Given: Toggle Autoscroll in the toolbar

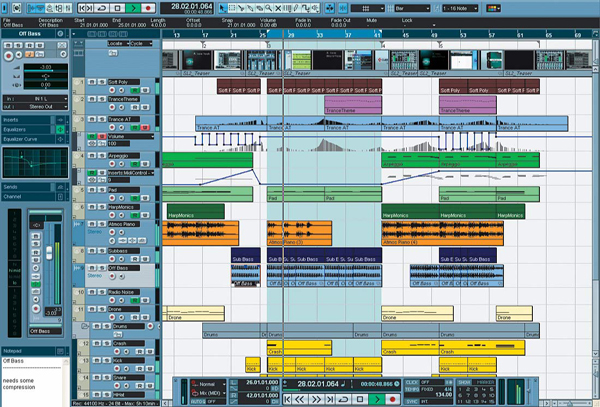Looking at the screenshot, I should click(x=329, y=8).
